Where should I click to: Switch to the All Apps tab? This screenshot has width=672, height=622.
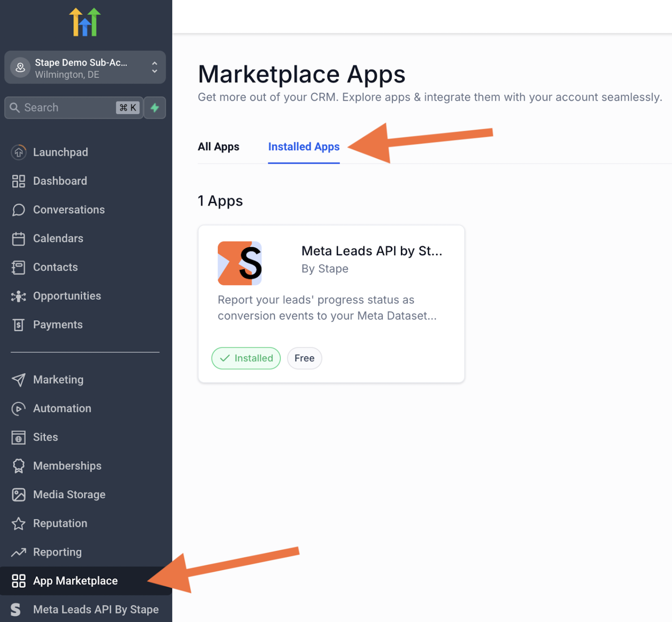coord(218,147)
